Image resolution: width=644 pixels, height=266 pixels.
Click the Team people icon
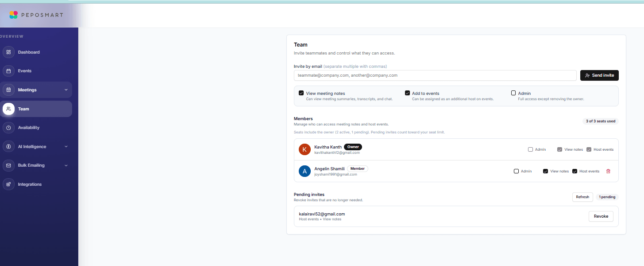pos(8,109)
